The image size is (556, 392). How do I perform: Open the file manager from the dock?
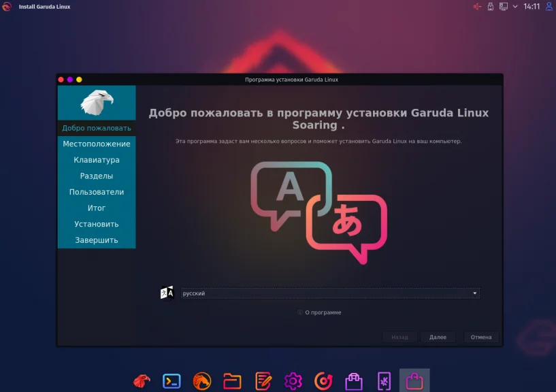coord(233,381)
